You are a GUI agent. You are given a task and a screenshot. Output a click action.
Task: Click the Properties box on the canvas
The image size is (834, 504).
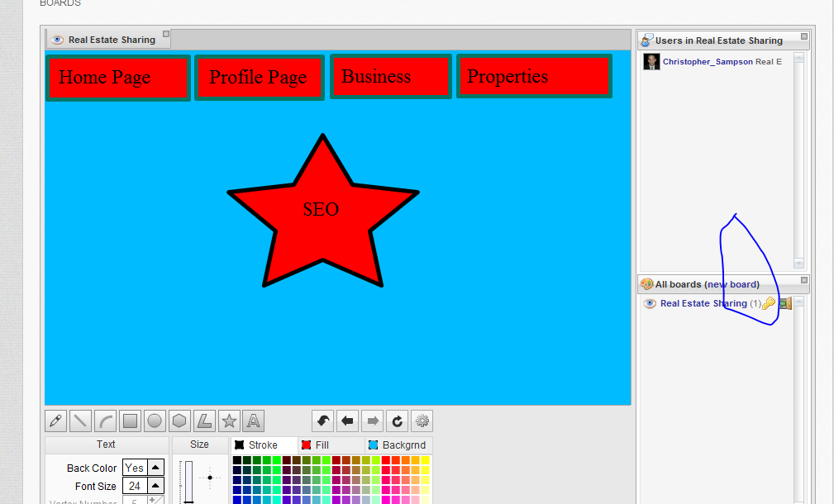click(534, 77)
